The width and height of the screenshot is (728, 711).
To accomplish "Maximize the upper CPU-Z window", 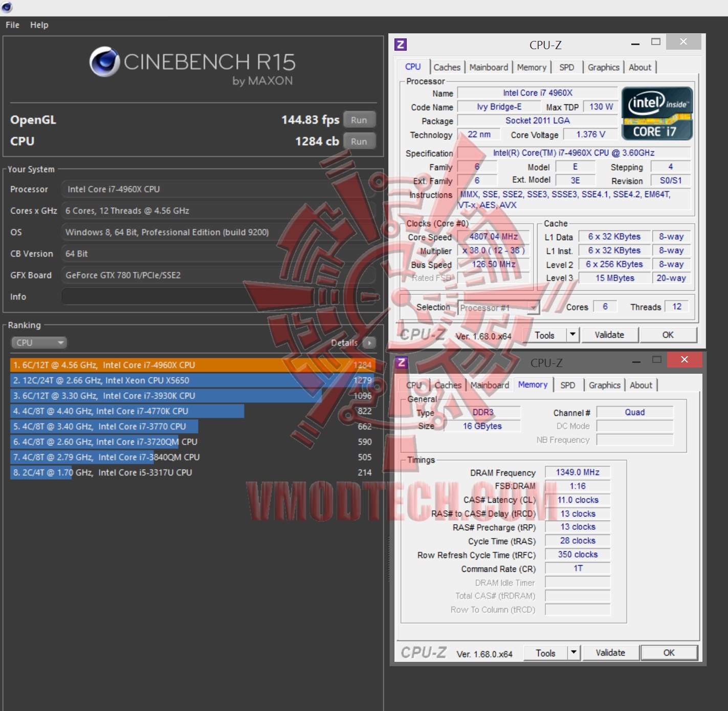I will click(x=656, y=41).
